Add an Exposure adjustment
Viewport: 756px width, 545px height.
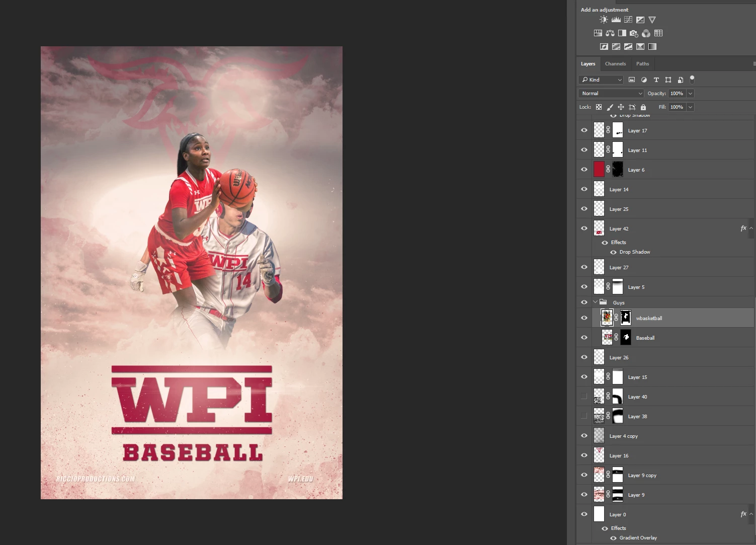[x=640, y=20]
